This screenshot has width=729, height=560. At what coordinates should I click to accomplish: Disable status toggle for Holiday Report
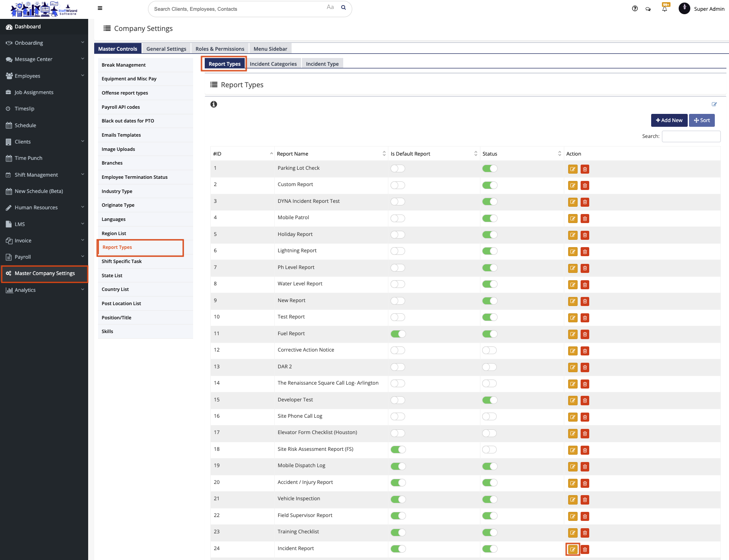tap(489, 235)
